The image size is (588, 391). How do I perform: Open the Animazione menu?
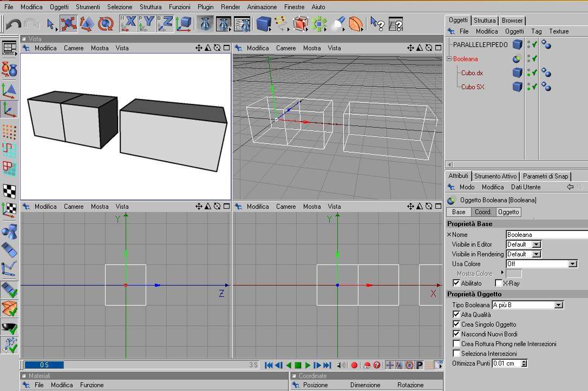coord(262,6)
